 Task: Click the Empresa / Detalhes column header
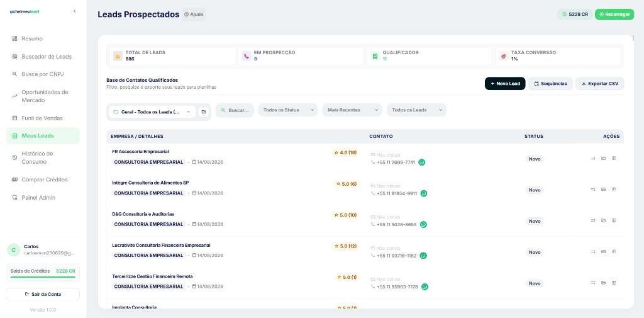(x=137, y=137)
